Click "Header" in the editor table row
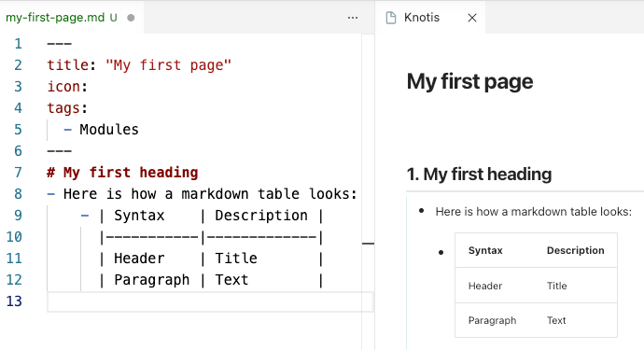Image resolution: width=644 pixels, height=350 pixels. (139, 259)
